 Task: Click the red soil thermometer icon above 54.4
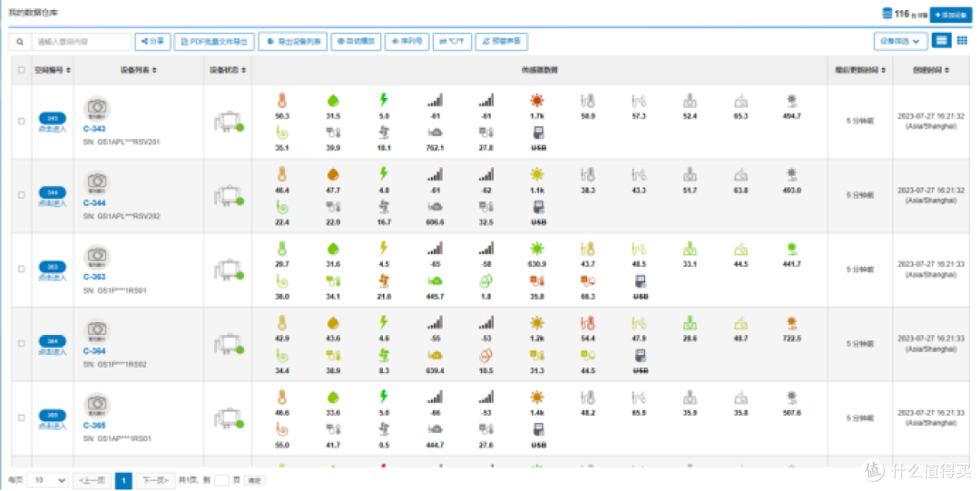coord(587,323)
